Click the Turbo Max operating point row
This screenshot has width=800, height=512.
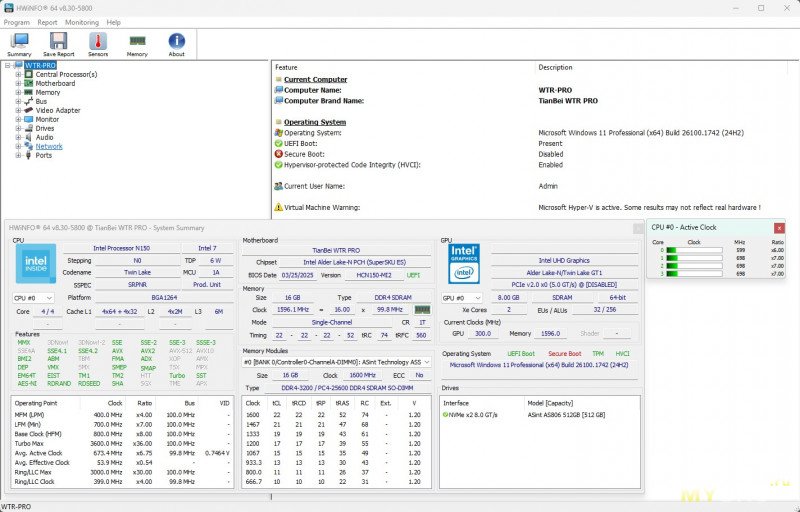click(x=122, y=444)
